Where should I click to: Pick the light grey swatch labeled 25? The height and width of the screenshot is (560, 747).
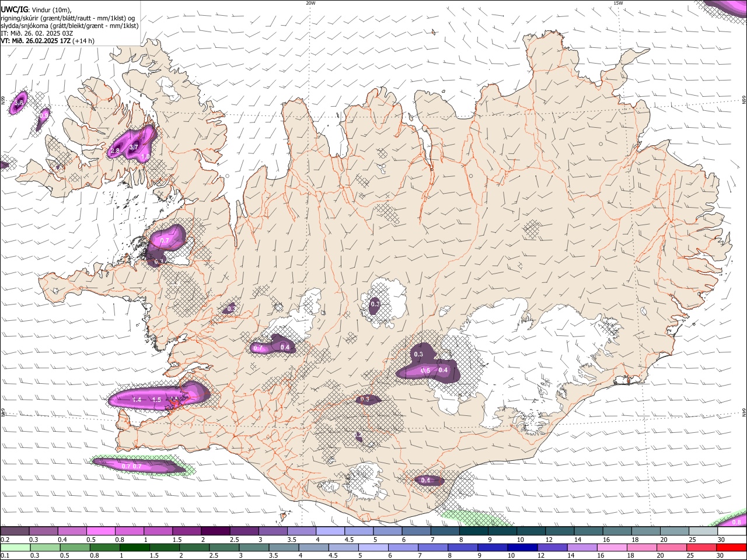(x=703, y=531)
